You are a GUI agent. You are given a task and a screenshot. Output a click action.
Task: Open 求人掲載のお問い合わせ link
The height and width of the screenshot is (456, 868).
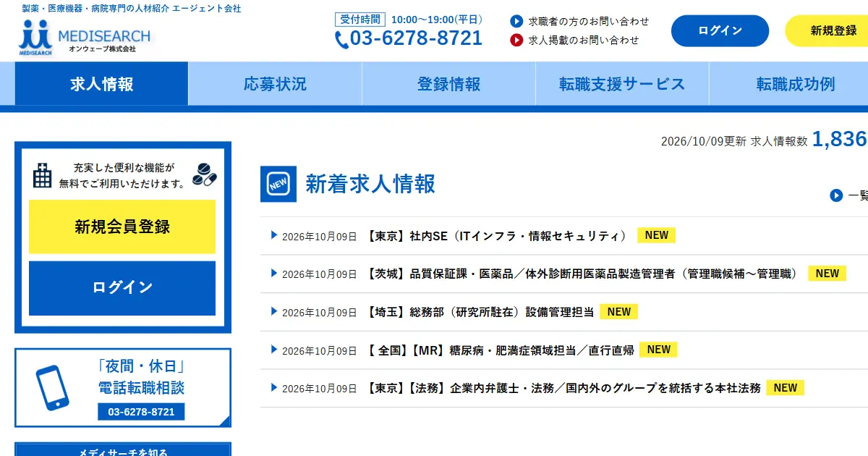pyautogui.click(x=584, y=40)
